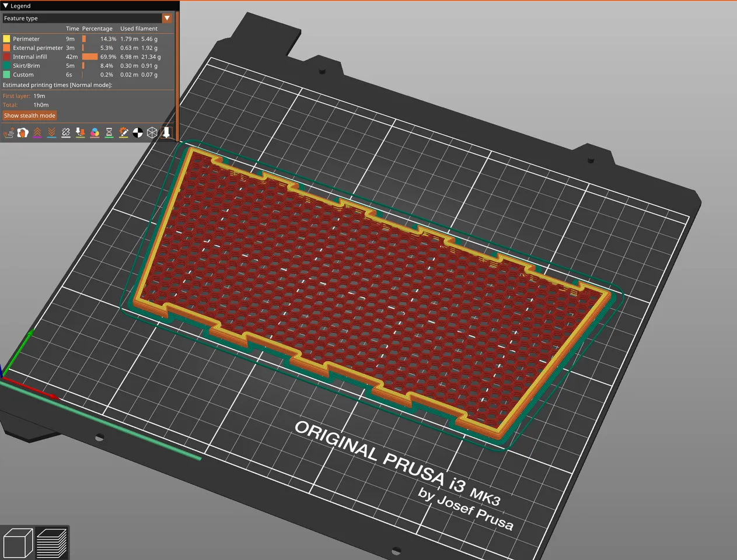Toggle Shells wireframe cube icon
Viewport: 737px width, 560px height.
pyautogui.click(x=152, y=133)
